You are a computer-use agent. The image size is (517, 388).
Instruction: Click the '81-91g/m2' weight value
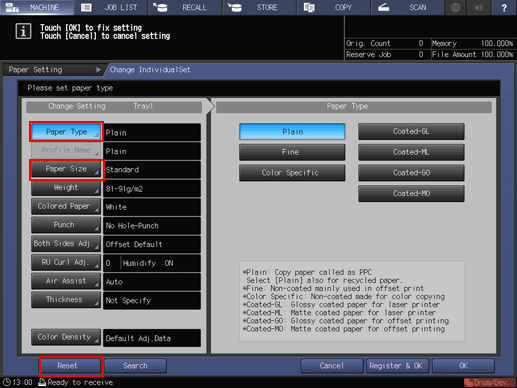click(x=152, y=189)
